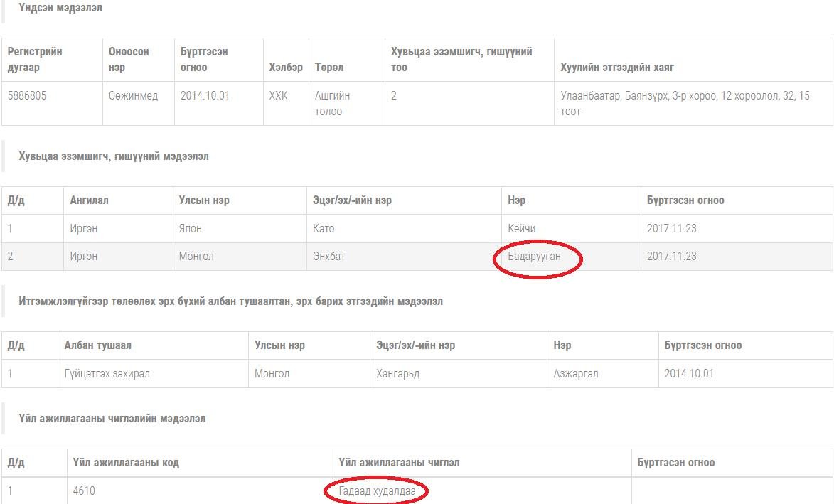The height and width of the screenshot is (504, 834).
Task: Click the Хангарьд parent name cell
Action: point(397,374)
